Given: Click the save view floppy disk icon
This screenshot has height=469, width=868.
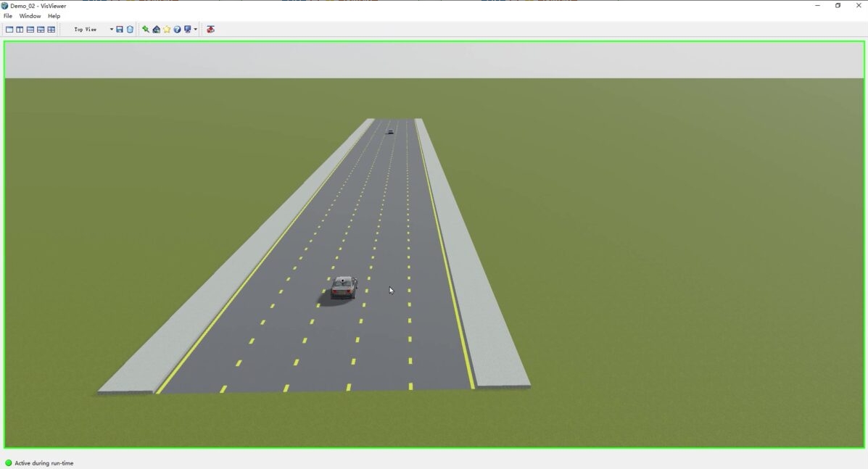Looking at the screenshot, I should 120,30.
